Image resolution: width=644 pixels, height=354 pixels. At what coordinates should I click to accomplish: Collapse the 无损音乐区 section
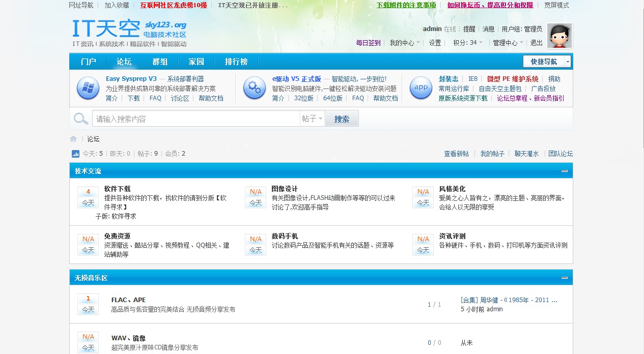click(x=564, y=278)
